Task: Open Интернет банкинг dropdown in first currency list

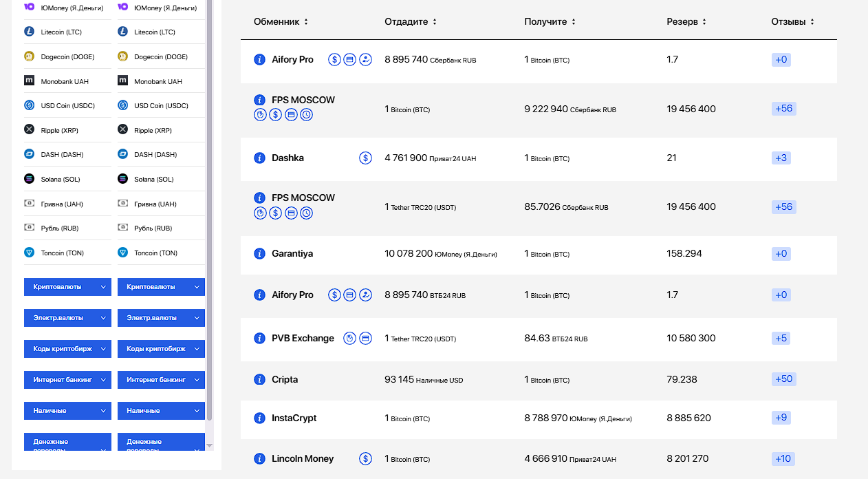Action: [x=67, y=379]
